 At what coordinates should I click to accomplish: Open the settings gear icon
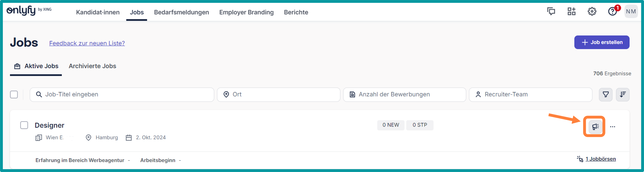592,11
